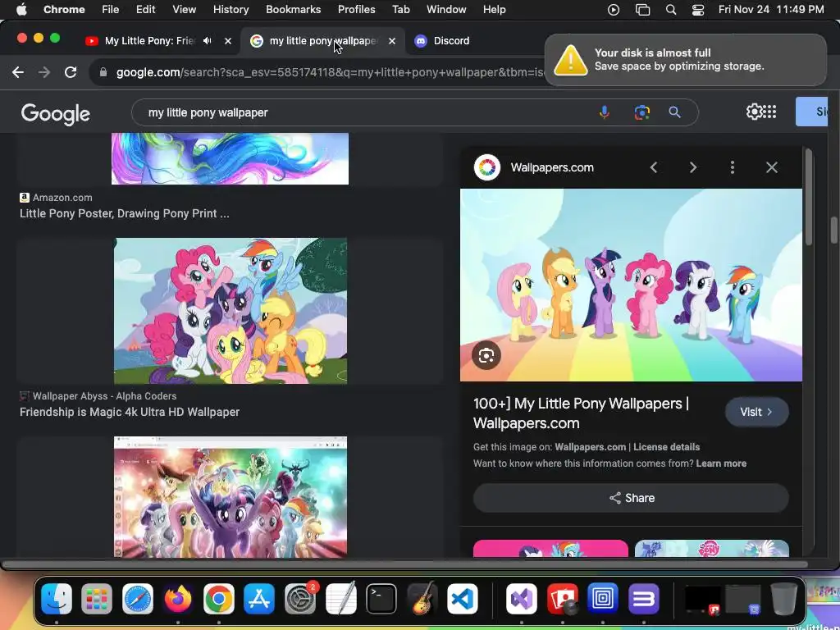Switch to the Discord tab

coord(450,41)
